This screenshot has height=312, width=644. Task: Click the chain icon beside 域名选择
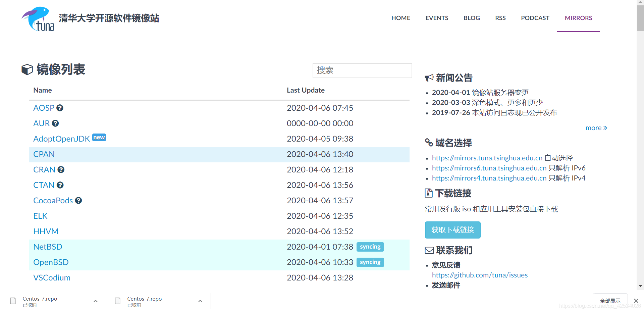point(429,143)
